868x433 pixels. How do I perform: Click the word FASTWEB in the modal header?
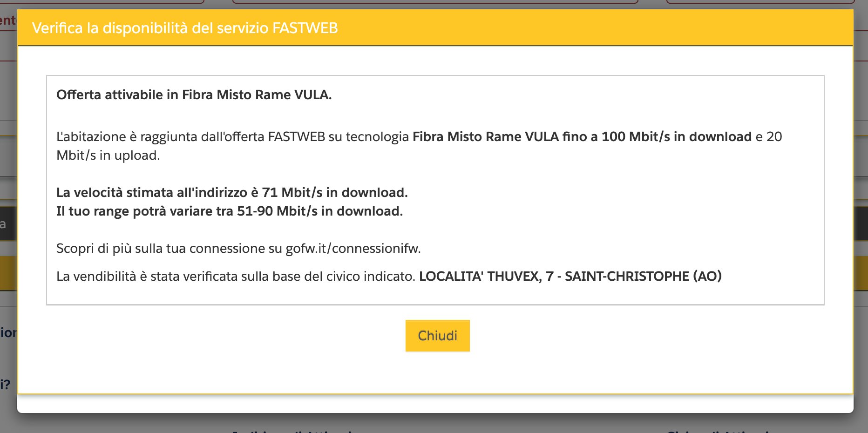click(x=305, y=28)
